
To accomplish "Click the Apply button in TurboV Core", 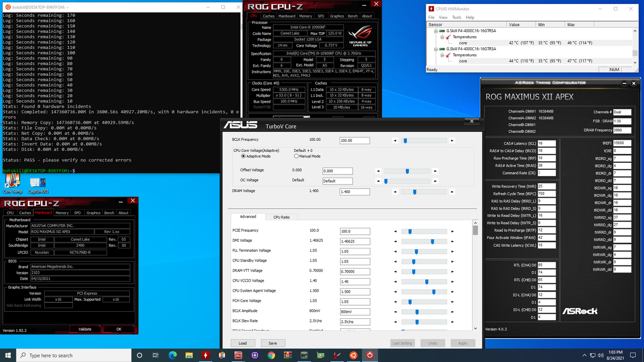I will click(x=463, y=343).
